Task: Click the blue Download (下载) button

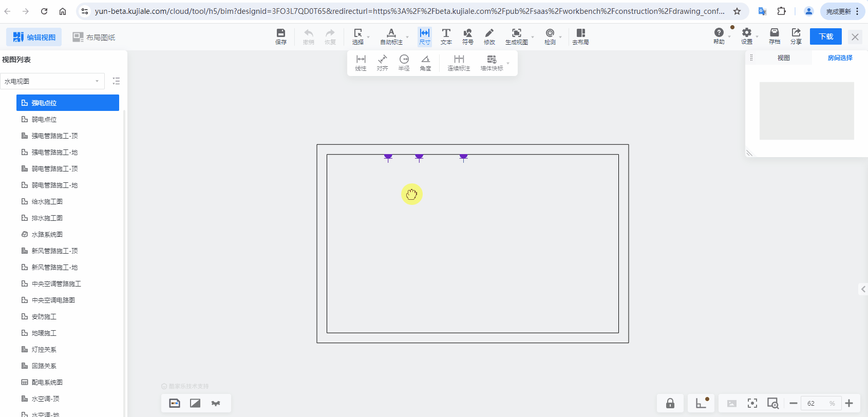Action: coord(825,36)
